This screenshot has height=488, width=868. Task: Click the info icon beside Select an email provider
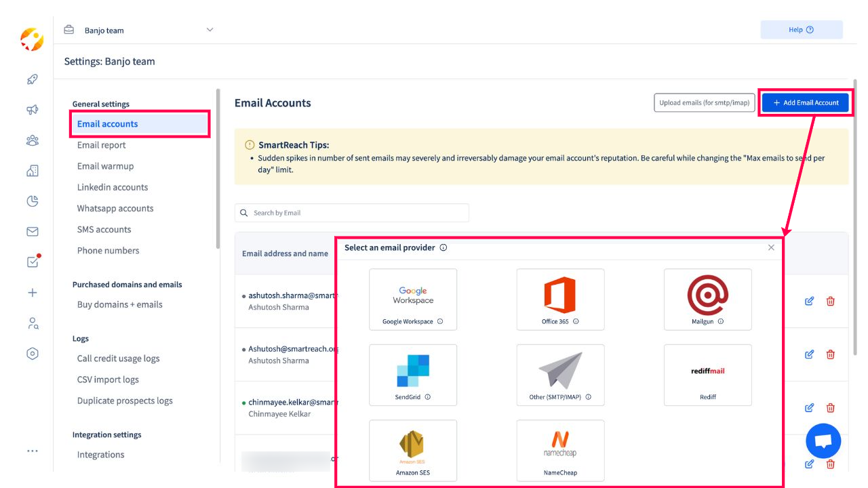pyautogui.click(x=443, y=248)
